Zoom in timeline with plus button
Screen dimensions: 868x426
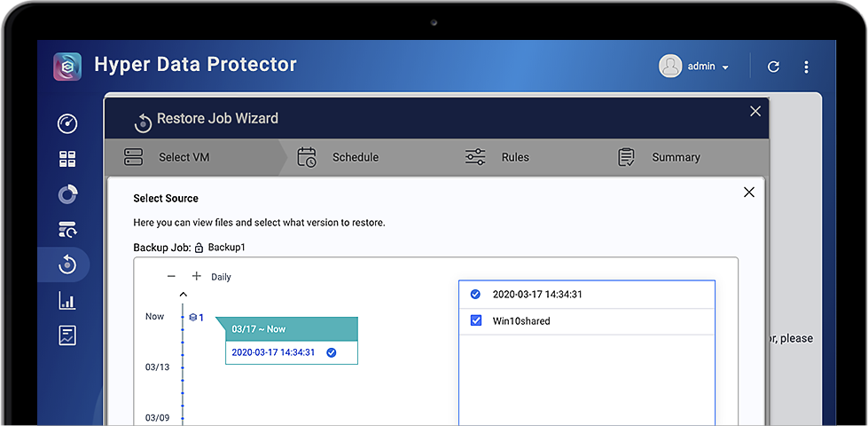pyautogui.click(x=197, y=276)
